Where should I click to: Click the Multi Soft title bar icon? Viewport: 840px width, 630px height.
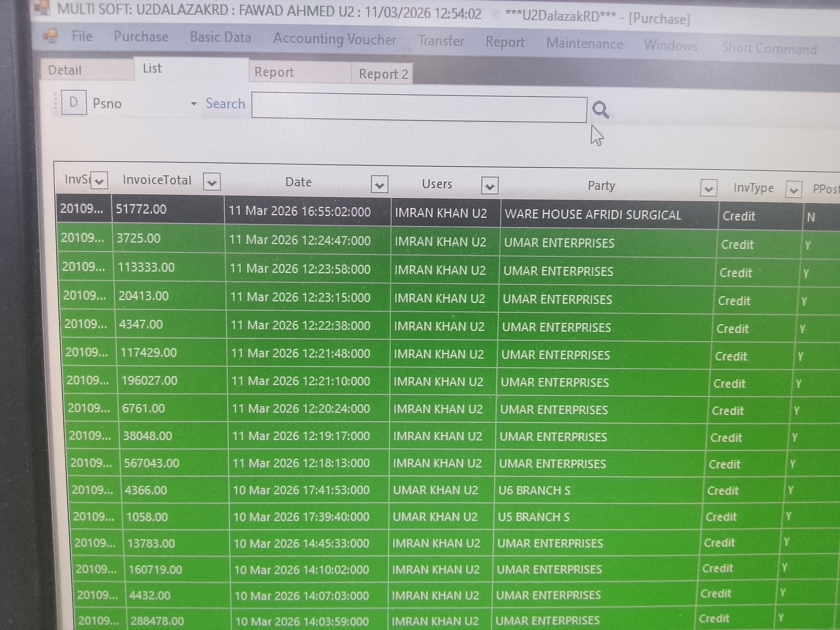click(42, 8)
